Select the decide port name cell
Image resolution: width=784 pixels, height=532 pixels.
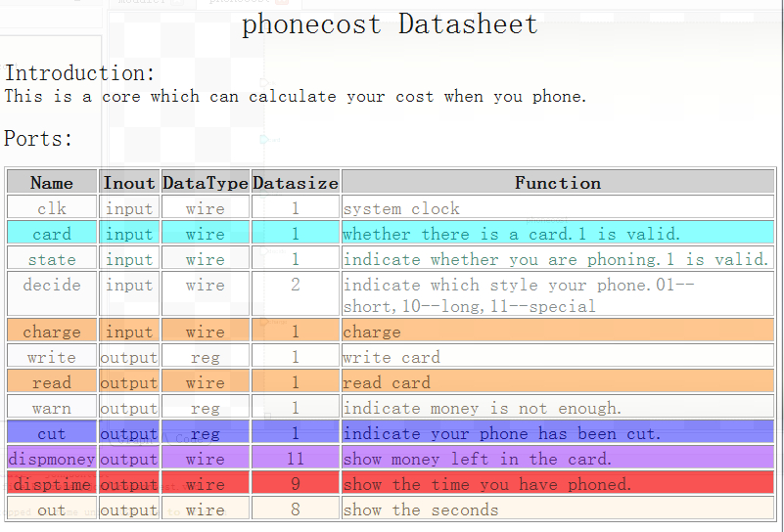(52, 294)
